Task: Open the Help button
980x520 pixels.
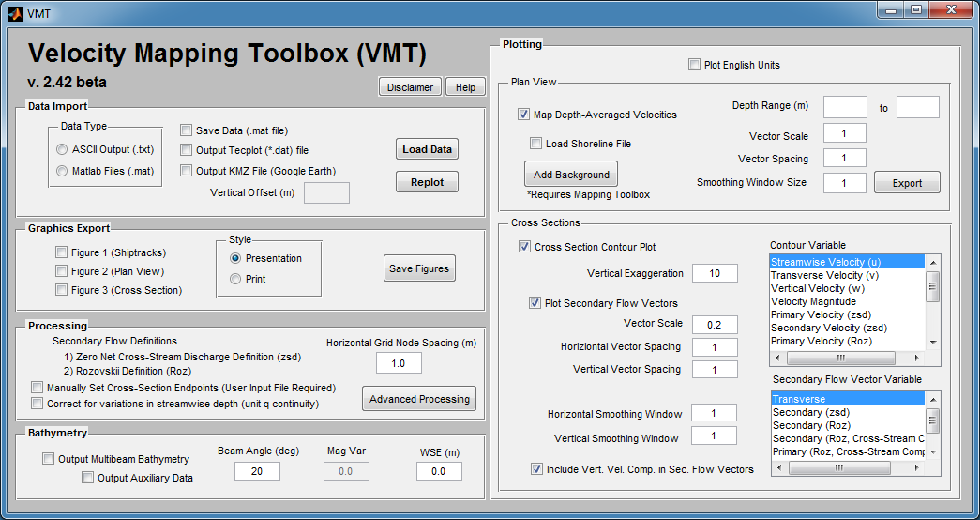Action: pos(465,87)
